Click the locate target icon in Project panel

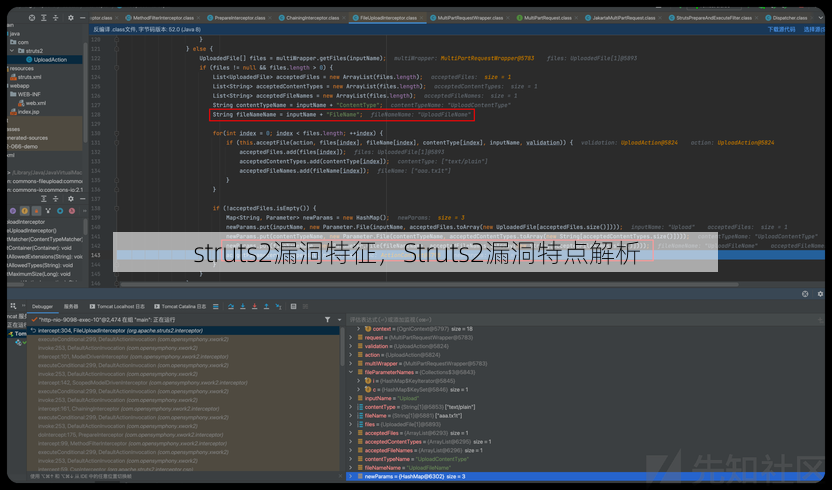[32, 18]
